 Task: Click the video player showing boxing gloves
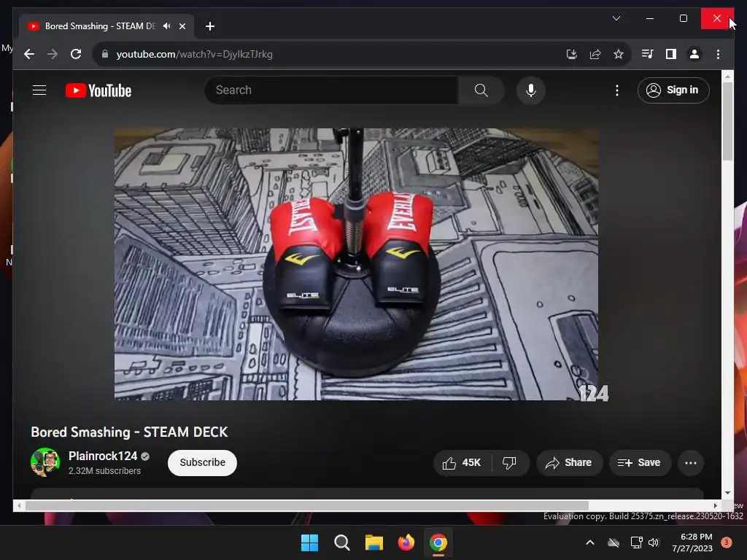(x=356, y=264)
